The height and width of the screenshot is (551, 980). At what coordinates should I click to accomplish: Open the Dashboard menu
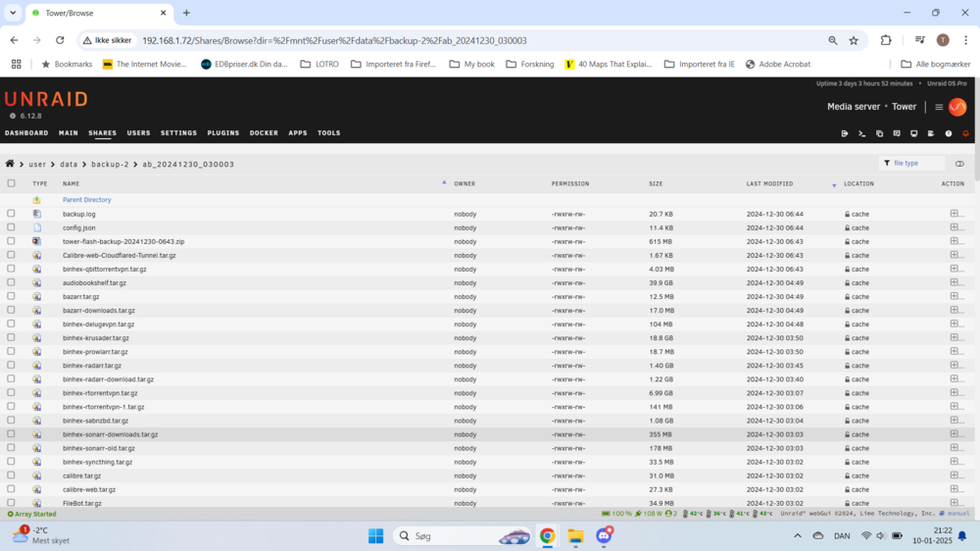click(x=26, y=133)
